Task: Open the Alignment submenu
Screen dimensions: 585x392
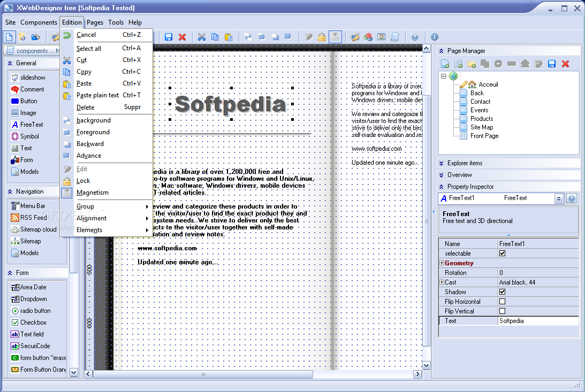Action: pyautogui.click(x=107, y=218)
